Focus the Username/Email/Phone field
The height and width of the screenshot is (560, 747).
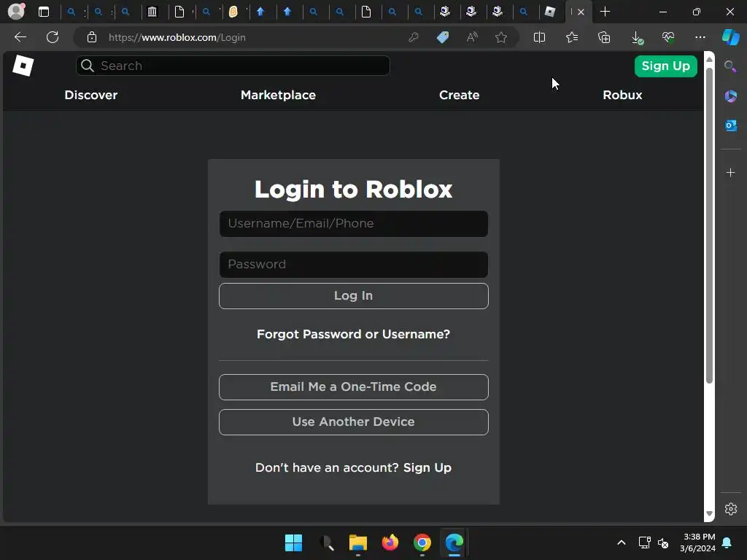pyautogui.click(x=354, y=224)
